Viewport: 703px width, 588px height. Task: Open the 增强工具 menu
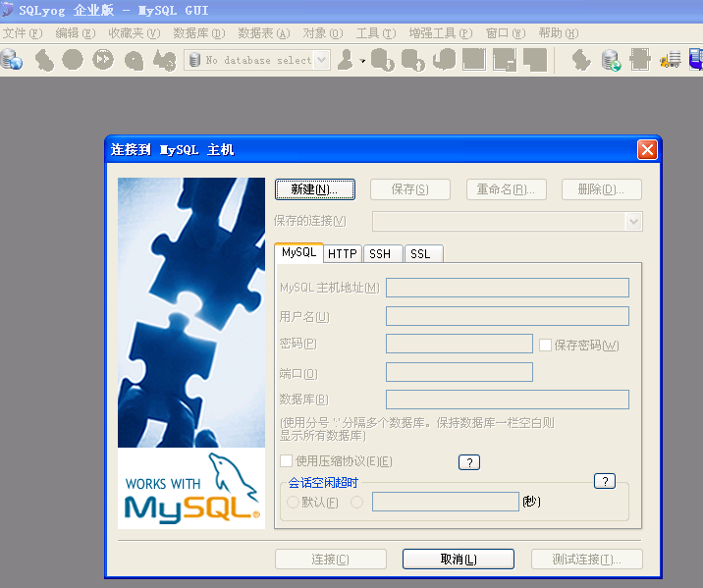[441, 33]
